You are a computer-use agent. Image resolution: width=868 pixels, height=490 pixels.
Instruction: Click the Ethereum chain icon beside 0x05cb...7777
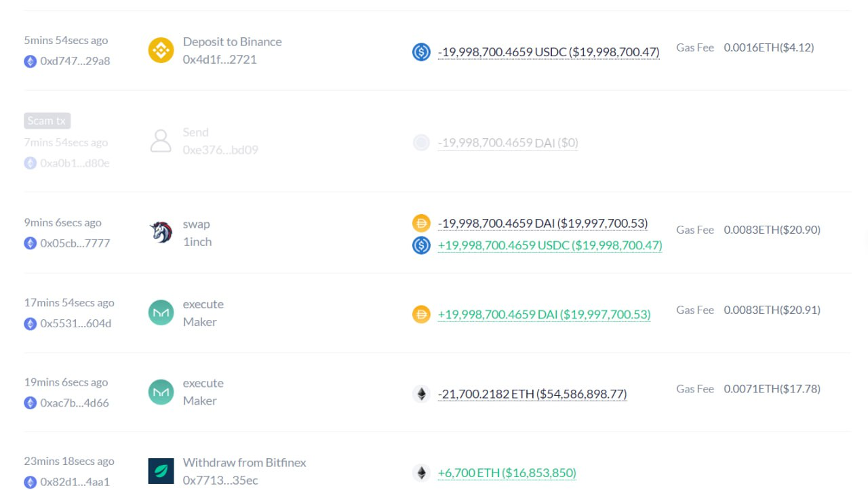tap(30, 243)
